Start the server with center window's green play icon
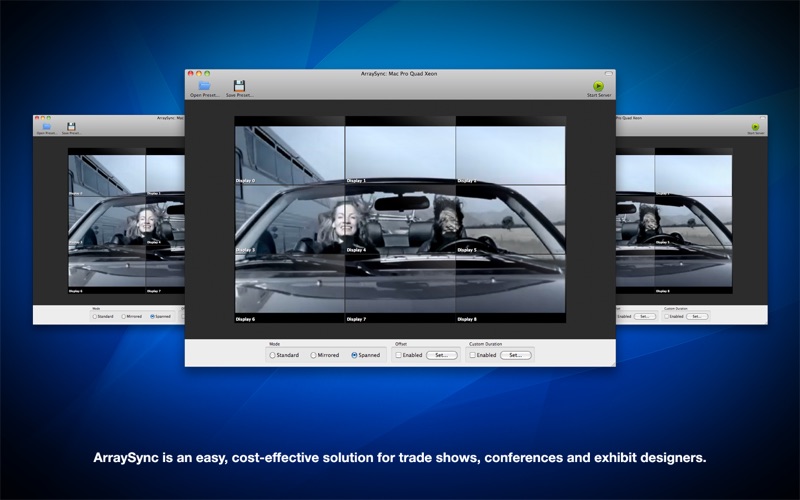The width and height of the screenshot is (800, 500). tap(598, 86)
